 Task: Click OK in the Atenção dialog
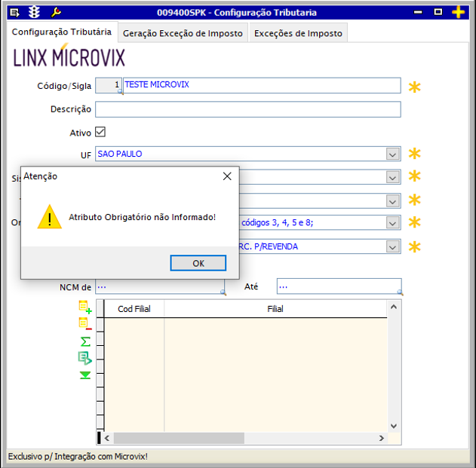click(198, 263)
